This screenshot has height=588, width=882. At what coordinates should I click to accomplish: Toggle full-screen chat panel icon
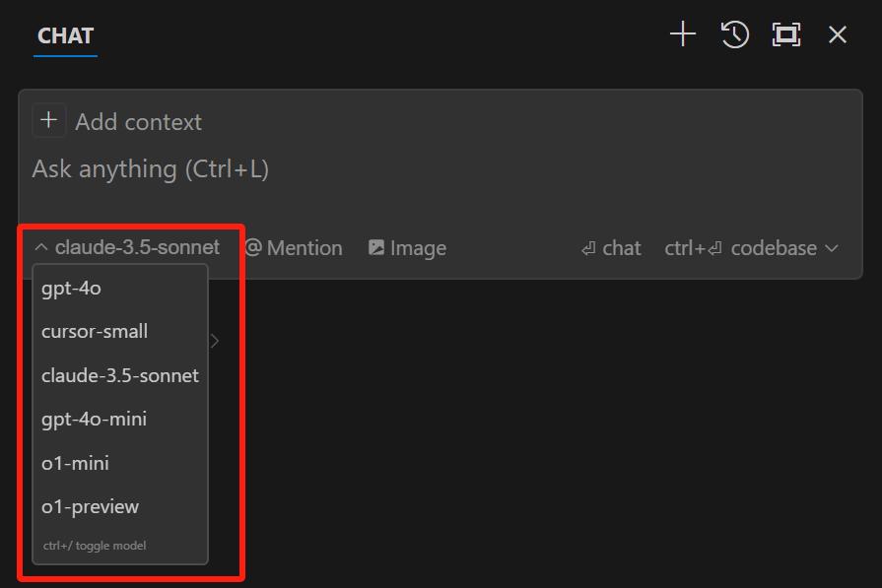click(x=785, y=35)
